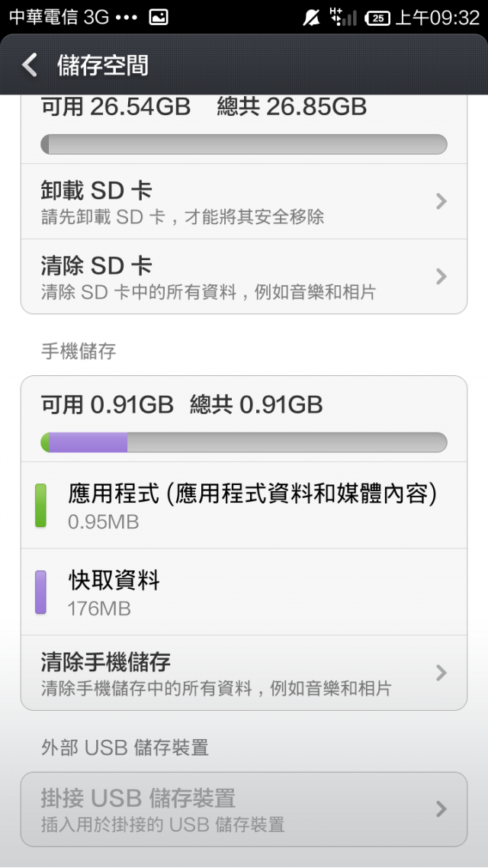Select 掛接 USB 儲存裝置 option

point(244,809)
